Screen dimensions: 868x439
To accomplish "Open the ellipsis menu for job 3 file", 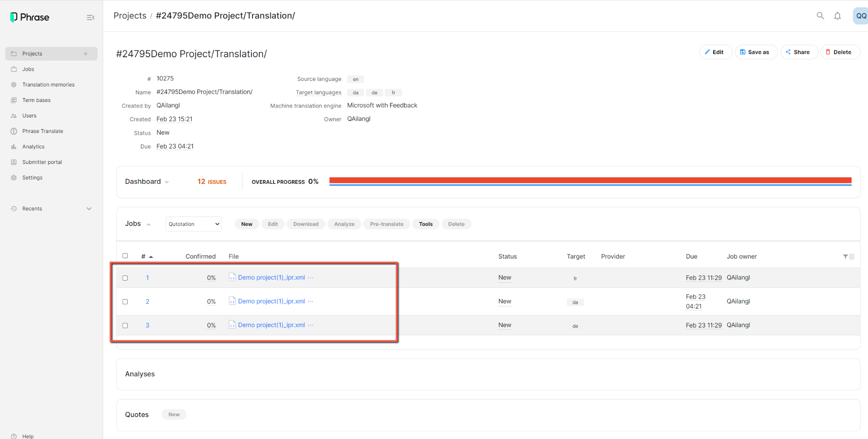I will pyautogui.click(x=310, y=325).
